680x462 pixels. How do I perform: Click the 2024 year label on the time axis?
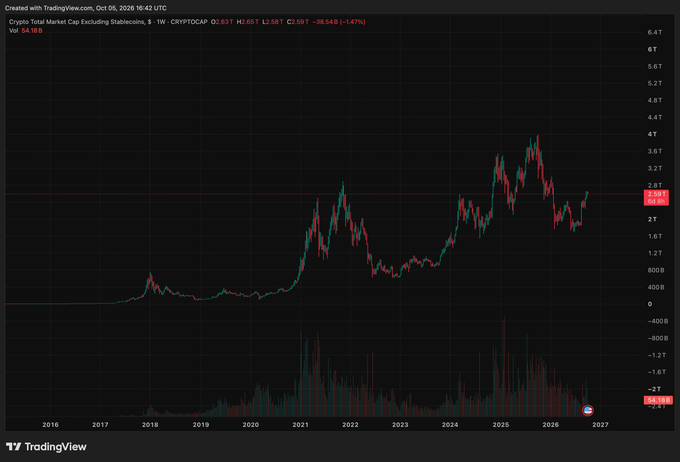450,425
